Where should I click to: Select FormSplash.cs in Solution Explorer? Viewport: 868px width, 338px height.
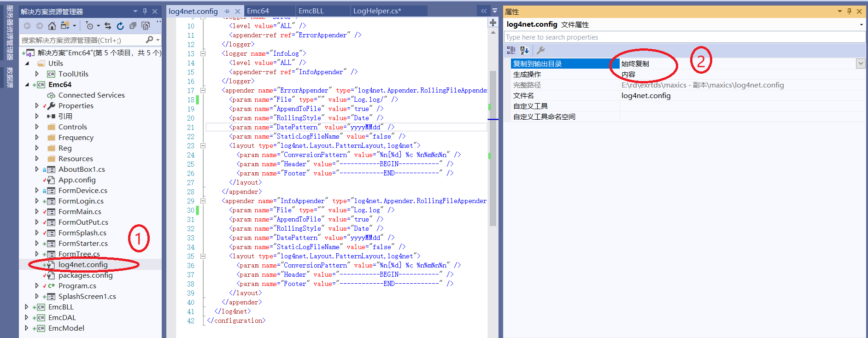82,233
